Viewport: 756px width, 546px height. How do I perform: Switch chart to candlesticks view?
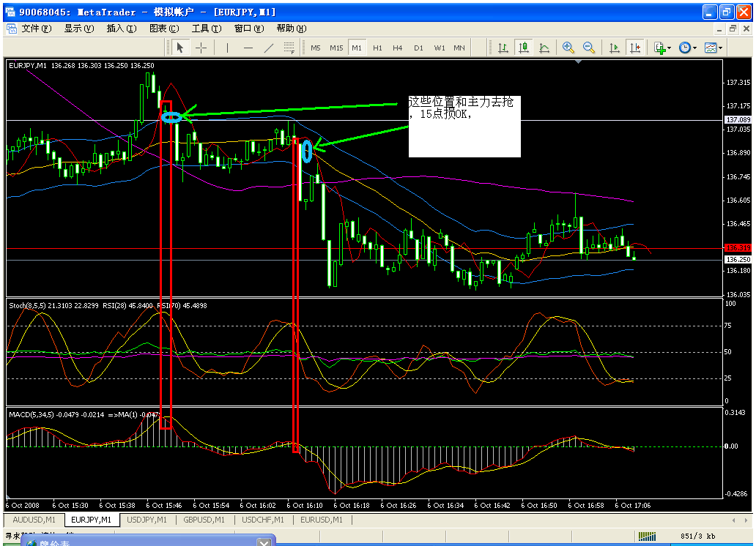click(x=524, y=48)
